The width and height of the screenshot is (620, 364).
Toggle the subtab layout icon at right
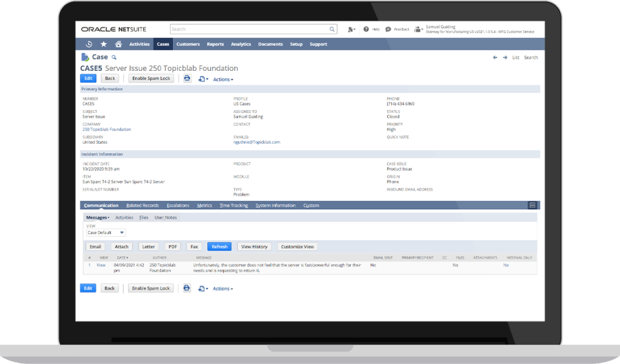(x=533, y=205)
